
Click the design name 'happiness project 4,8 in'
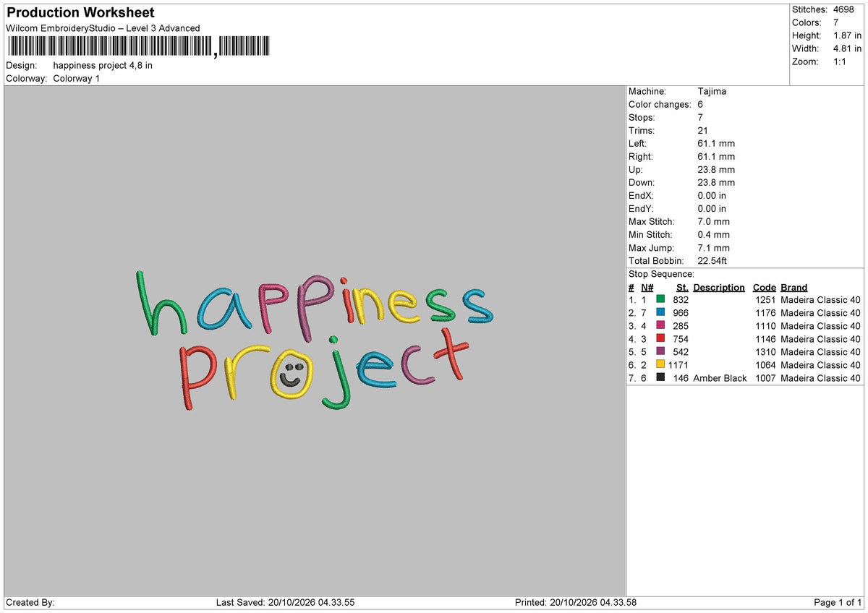click(x=103, y=65)
